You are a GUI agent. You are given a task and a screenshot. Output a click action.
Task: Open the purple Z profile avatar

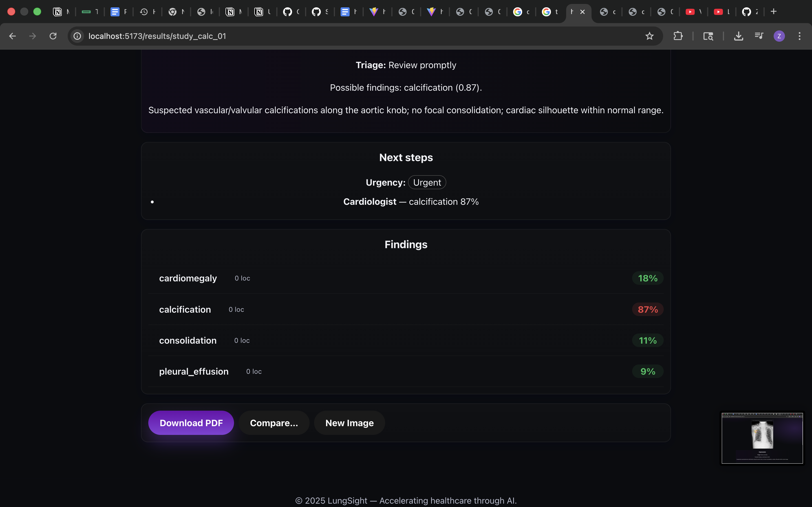pos(779,36)
